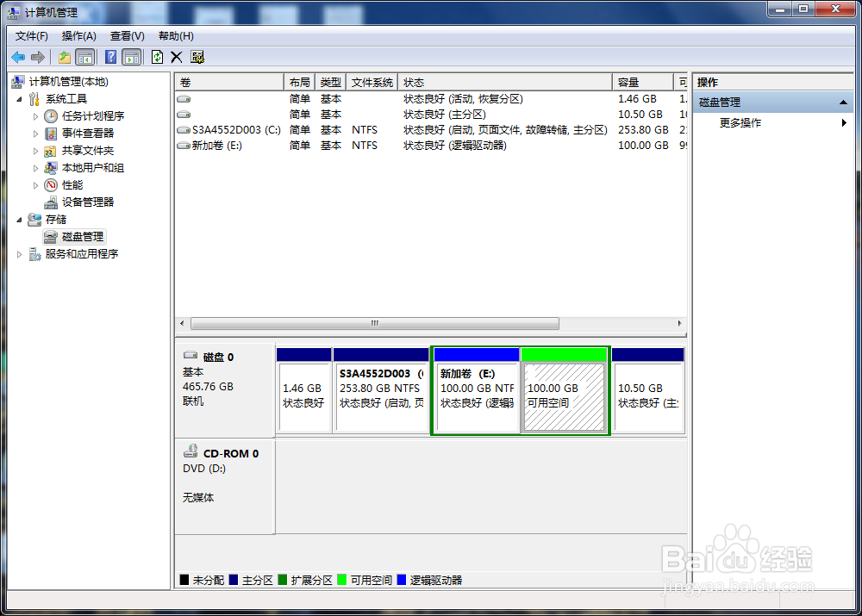Select the 状态良好 (逻辑驱动器) status cell
Screen dimensions: 862x616
[455, 146]
